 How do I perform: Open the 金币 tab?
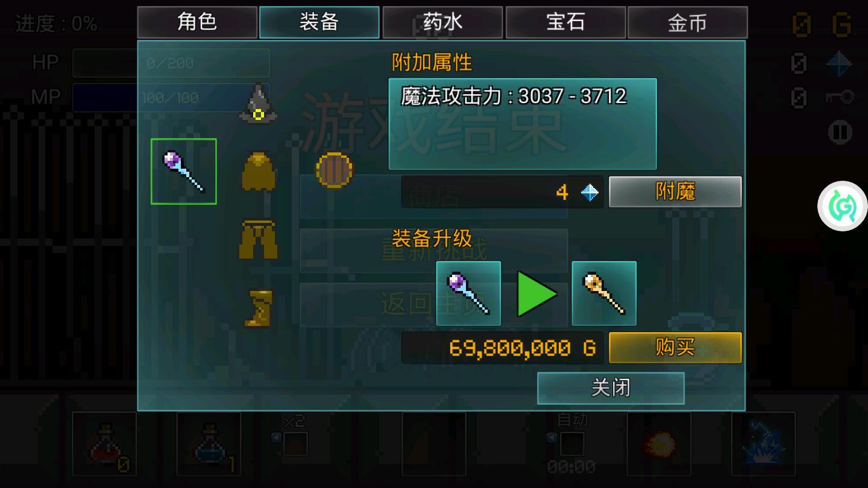coord(688,22)
